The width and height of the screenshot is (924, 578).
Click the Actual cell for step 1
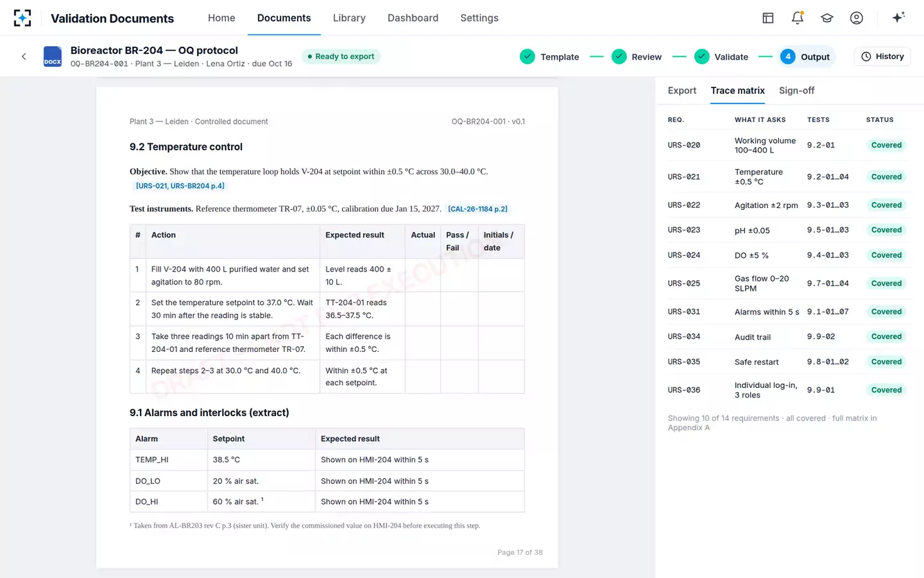coord(422,275)
